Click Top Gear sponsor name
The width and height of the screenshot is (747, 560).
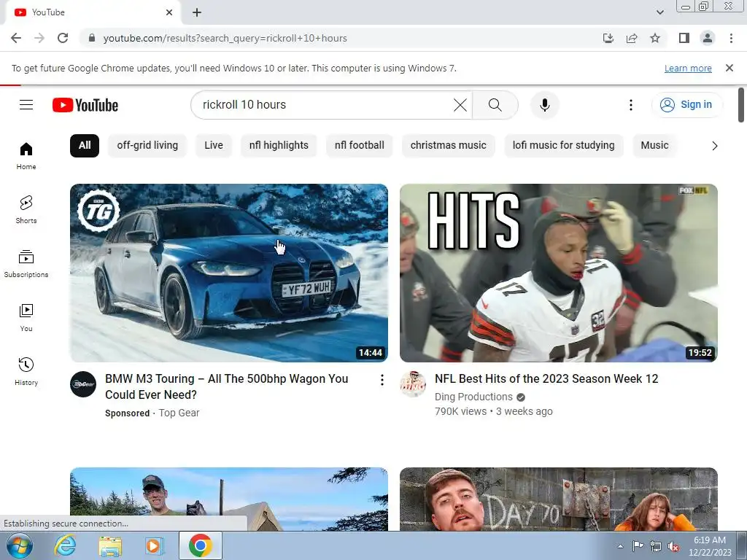click(179, 413)
